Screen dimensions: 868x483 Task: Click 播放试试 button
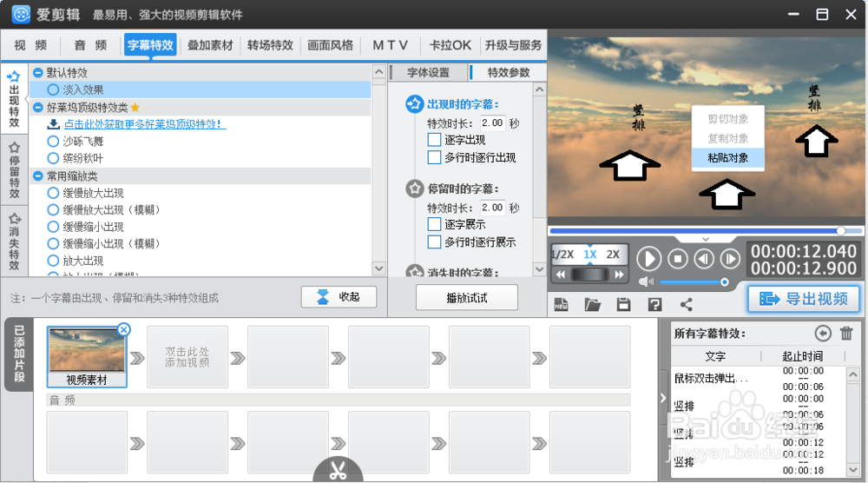click(467, 298)
